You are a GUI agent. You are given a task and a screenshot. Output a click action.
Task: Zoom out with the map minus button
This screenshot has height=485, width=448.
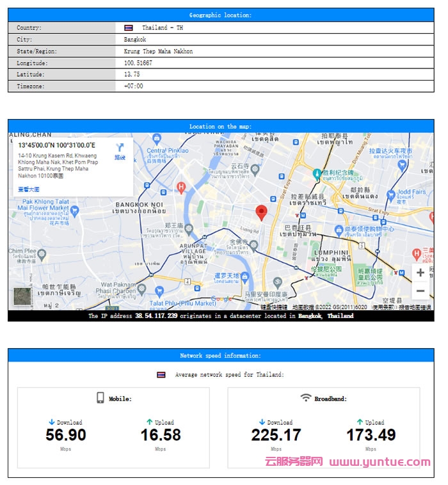[x=420, y=291]
